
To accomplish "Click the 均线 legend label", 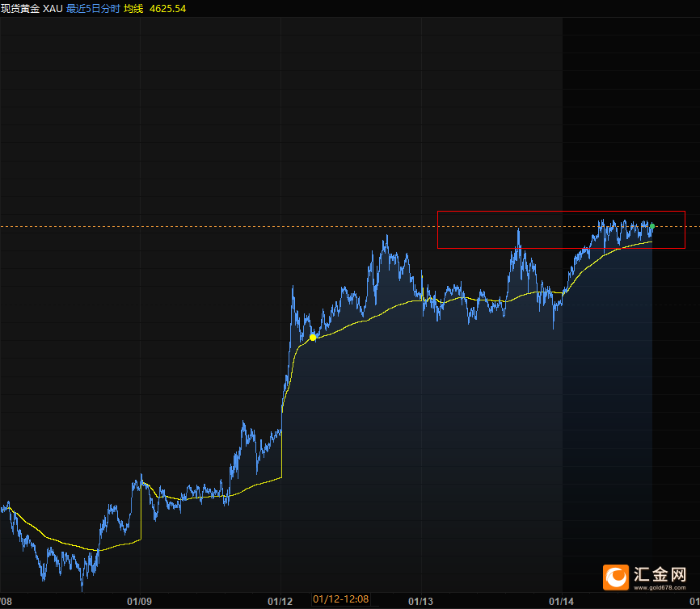I will coord(133,8).
